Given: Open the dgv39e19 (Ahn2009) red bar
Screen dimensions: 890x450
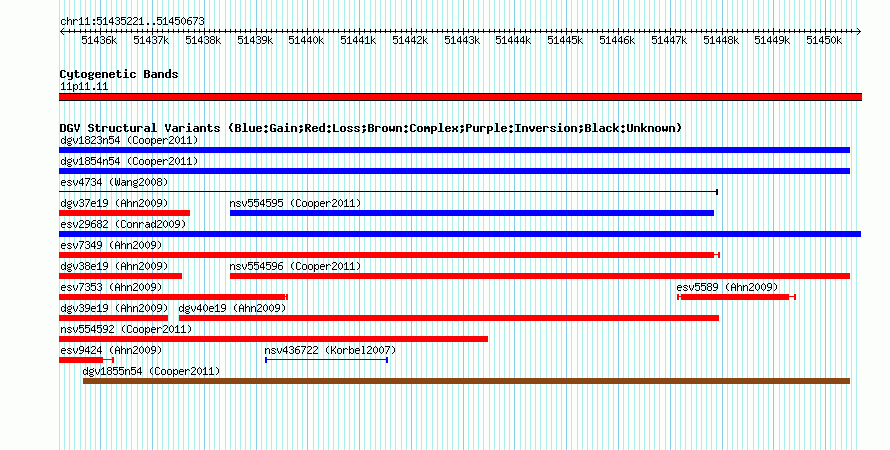Looking at the screenshot, I should (x=114, y=318).
